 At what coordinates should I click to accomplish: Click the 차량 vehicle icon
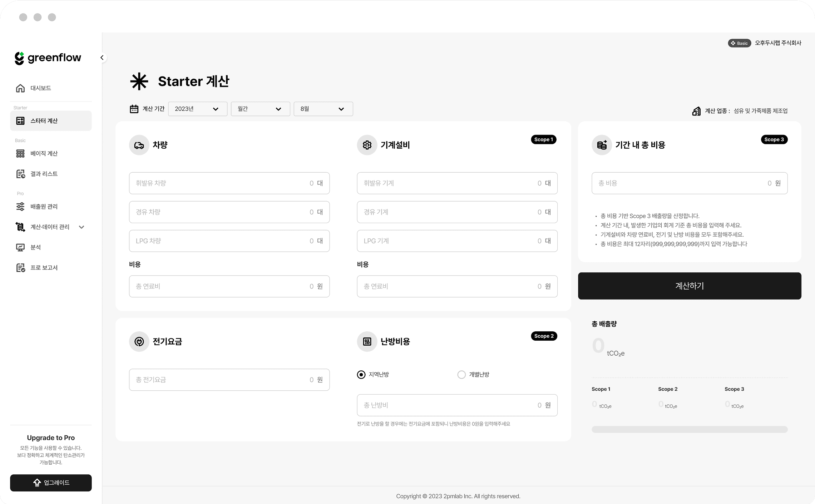pos(139,145)
